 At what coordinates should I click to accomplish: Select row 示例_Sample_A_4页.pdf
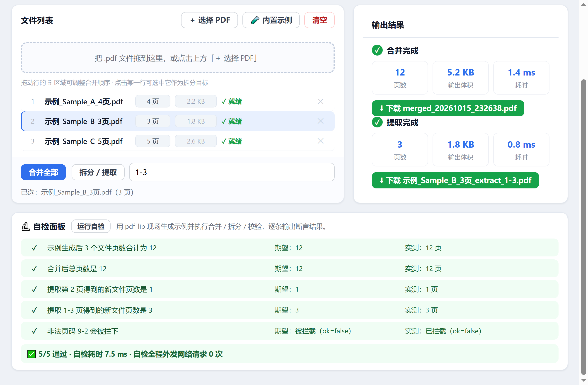(x=178, y=101)
